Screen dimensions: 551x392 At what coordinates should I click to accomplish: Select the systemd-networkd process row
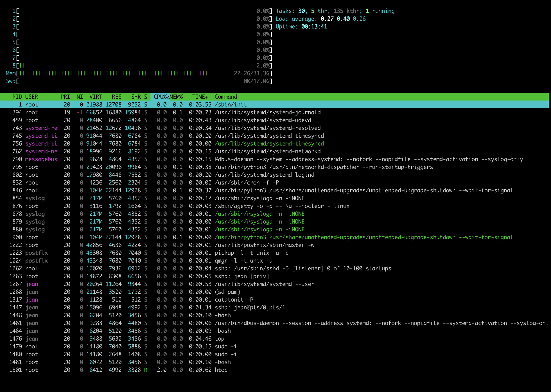(x=274, y=151)
